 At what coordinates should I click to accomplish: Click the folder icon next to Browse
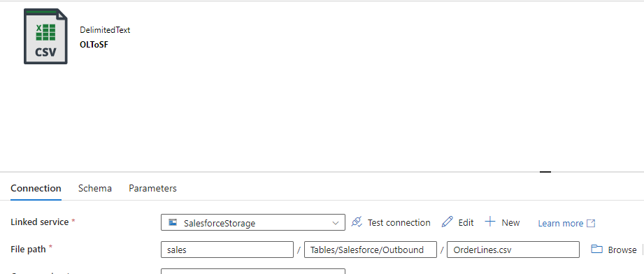[x=596, y=249]
